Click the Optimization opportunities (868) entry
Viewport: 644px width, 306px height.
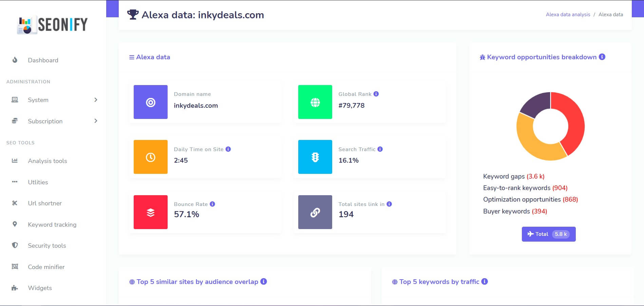coord(530,199)
